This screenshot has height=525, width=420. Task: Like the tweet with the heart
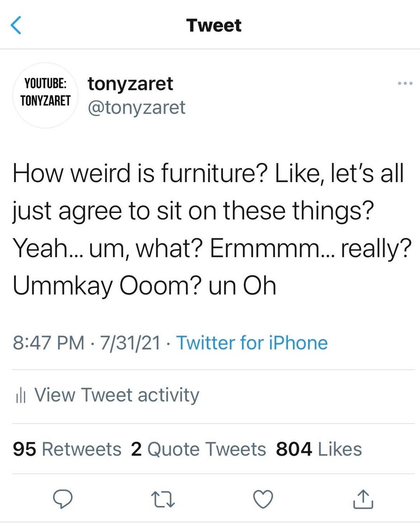point(263,499)
